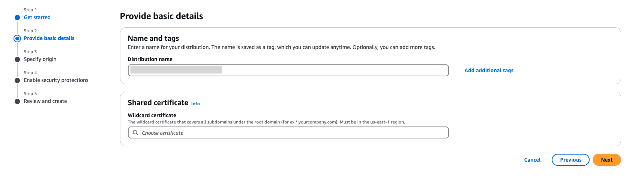This screenshot has width=644, height=180.
Task: Select the Provide basic details step
Action: pyautogui.click(x=49, y=38)
